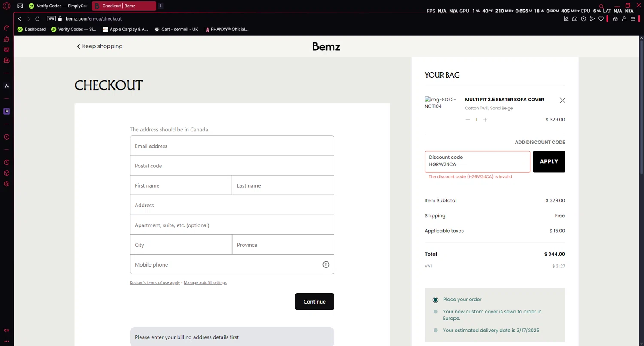Decrease sofa cover quantity with minus
644x346 pixels.
pos(468,120)
